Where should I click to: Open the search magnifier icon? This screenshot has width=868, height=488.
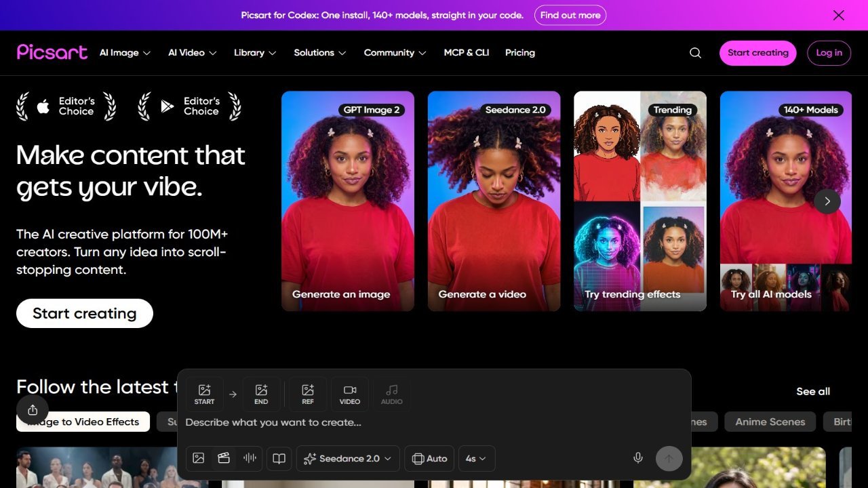tap(695, 53)
